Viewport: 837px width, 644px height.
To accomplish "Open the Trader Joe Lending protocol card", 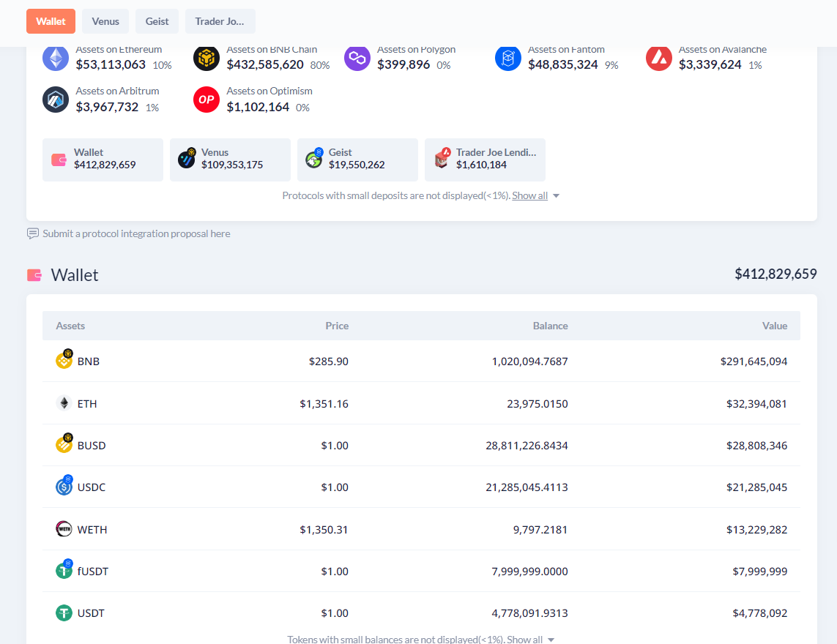I will coord(486,160).
